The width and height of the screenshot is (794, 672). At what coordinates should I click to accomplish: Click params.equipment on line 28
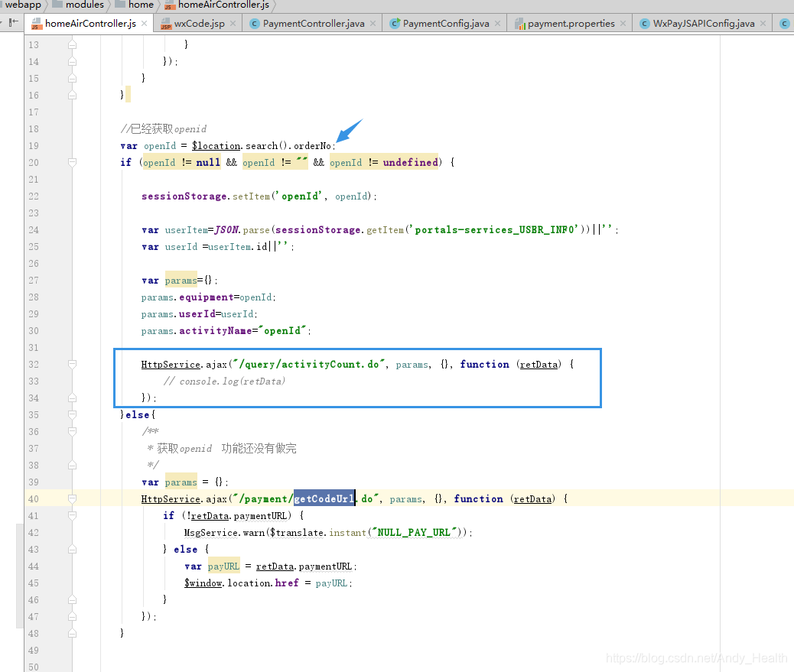click(187, 297)
